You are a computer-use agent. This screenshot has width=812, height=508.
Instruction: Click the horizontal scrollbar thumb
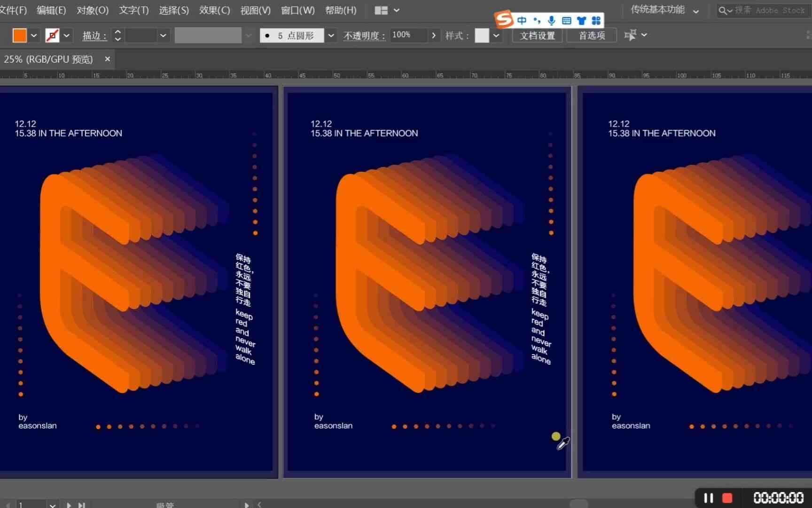pyautogui.click(x=578, y=504)
